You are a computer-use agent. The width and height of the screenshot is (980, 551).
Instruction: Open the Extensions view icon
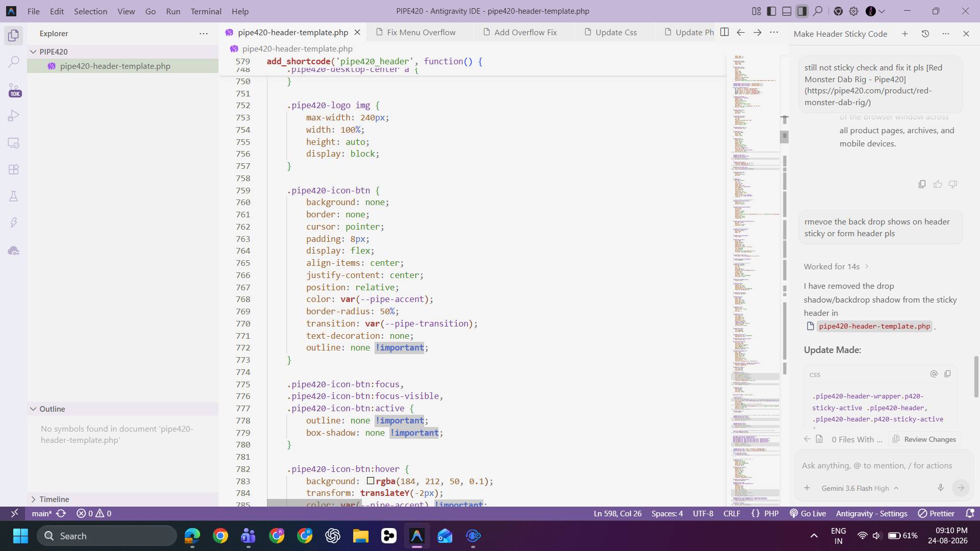click(14, 169)
